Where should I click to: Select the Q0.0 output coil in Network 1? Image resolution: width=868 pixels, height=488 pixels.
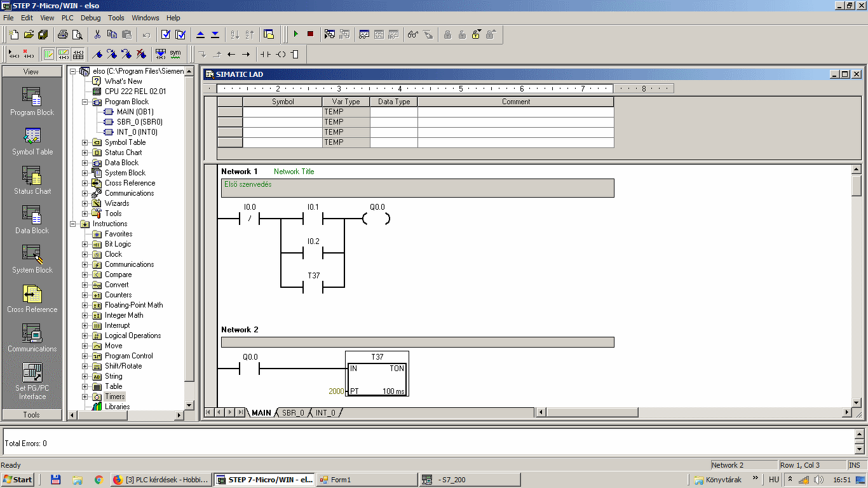(x=376, y=219)
